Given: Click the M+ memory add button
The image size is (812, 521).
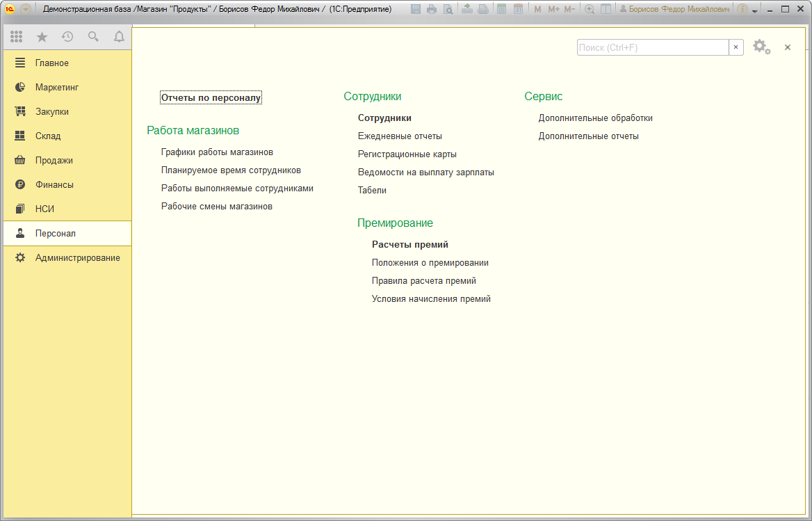Looking at the screenshot, I should [x=553, y=9].
